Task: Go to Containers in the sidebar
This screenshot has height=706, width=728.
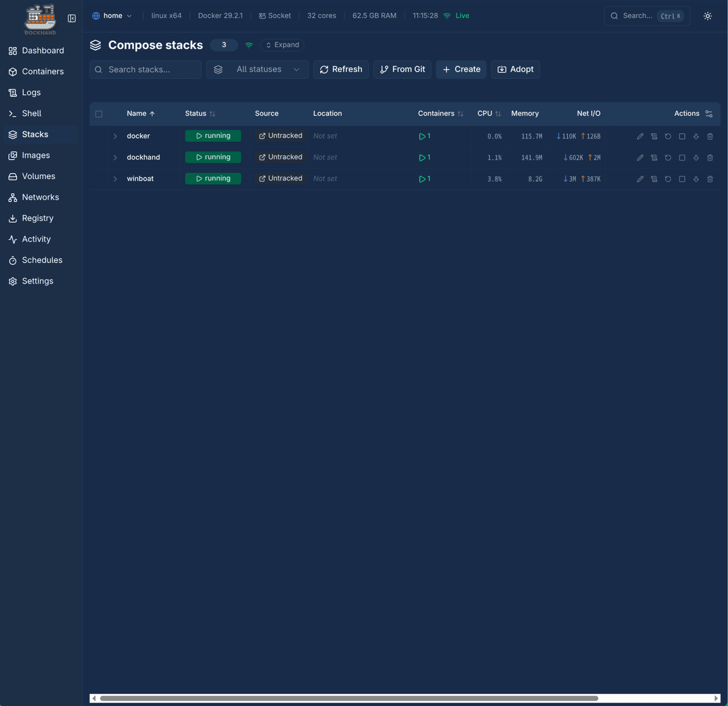Action: (x=43, y=72)
